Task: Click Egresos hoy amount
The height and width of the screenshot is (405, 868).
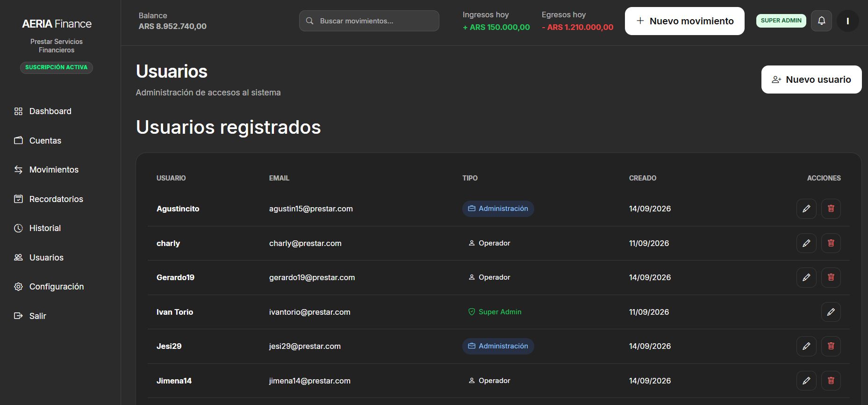Action: click(578, 27)
